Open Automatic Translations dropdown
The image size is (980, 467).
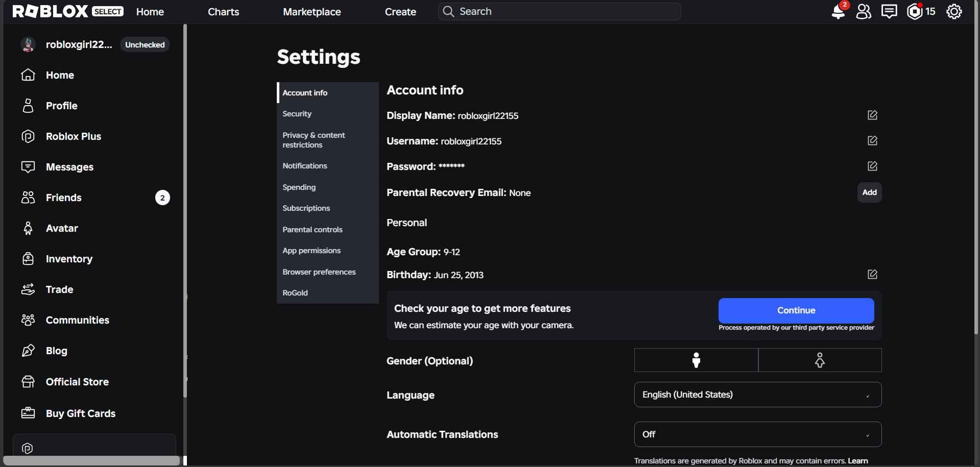pyautogui.click(x=758, y=434)
